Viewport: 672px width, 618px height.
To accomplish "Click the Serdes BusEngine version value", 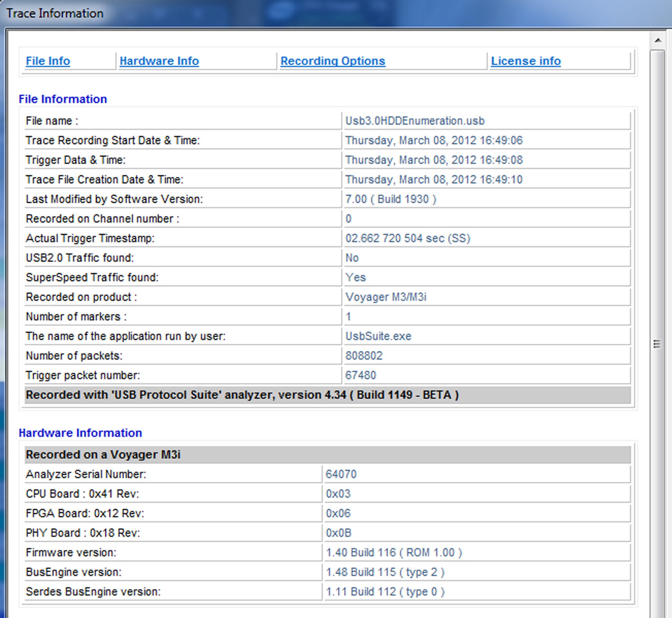I will point(385,592).
